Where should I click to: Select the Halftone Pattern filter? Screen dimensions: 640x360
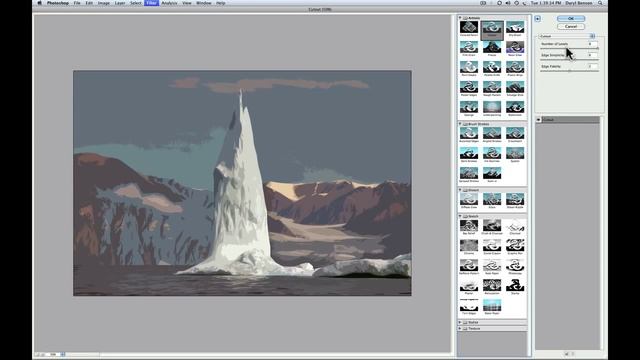click(x=469, y=266)
